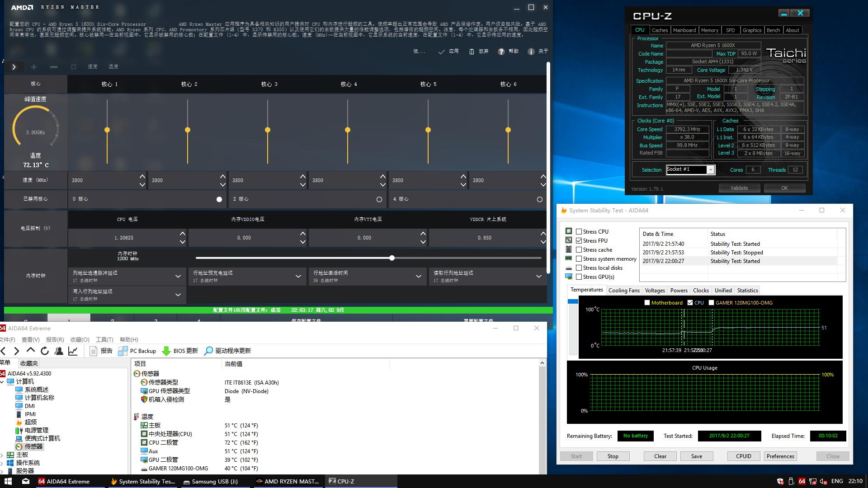Image resolution: width=868 pixels, height=488 pixels.
Task: Click the Ryzen Master help question icon
Action: click(x=501, y=52)
